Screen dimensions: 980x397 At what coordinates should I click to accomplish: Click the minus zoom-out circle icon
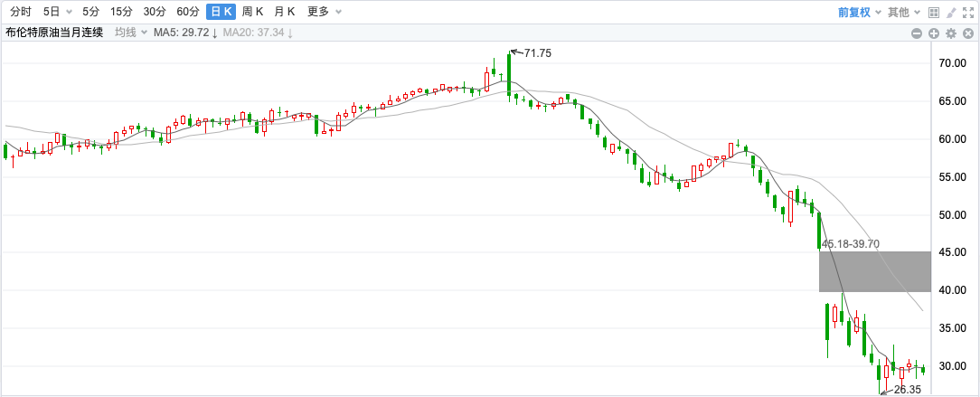tap(916, 33)
